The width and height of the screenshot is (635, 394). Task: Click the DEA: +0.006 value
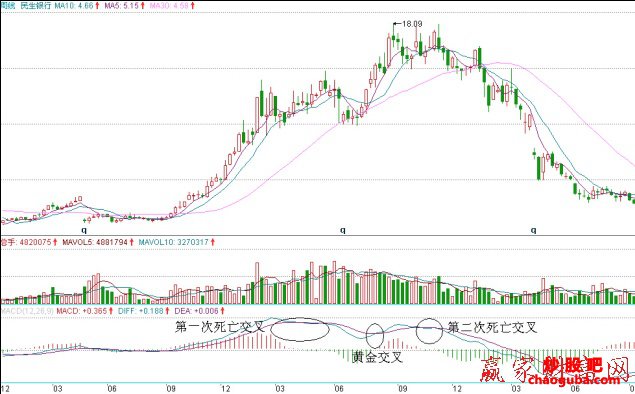pyautogui.click(x=196, y=311)
